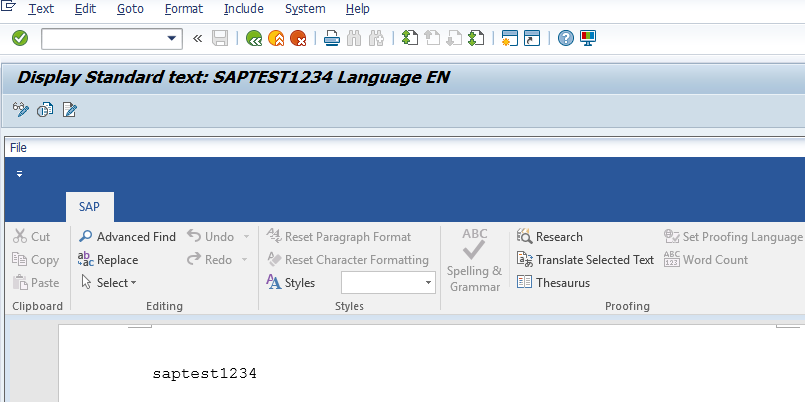Open the Redo history dropdown arrow
805x402 pixels.
(x=245, y=260)
